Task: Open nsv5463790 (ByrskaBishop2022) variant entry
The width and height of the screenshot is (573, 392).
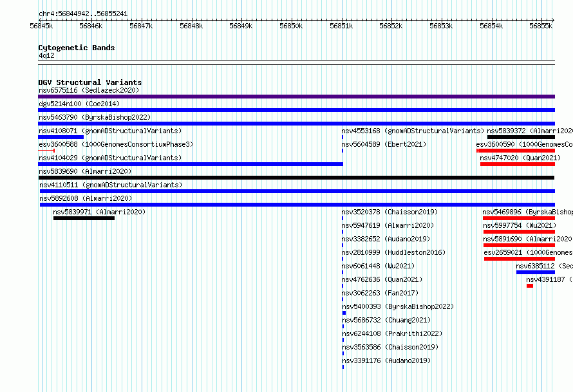Action: pos(95,117)
